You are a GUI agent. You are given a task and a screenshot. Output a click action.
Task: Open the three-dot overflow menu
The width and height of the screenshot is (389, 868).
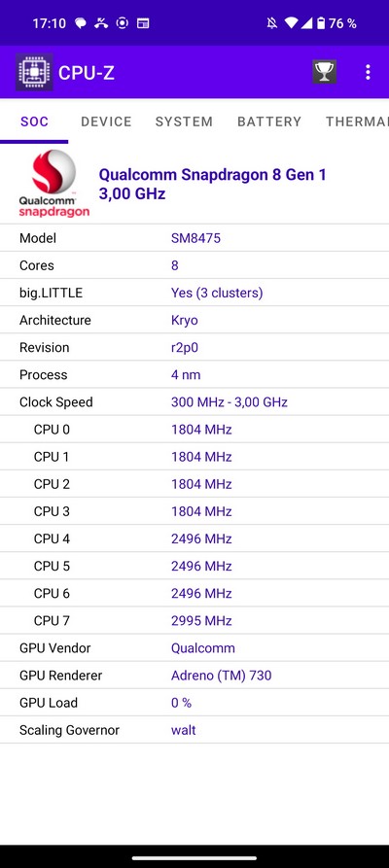point(368,73)
